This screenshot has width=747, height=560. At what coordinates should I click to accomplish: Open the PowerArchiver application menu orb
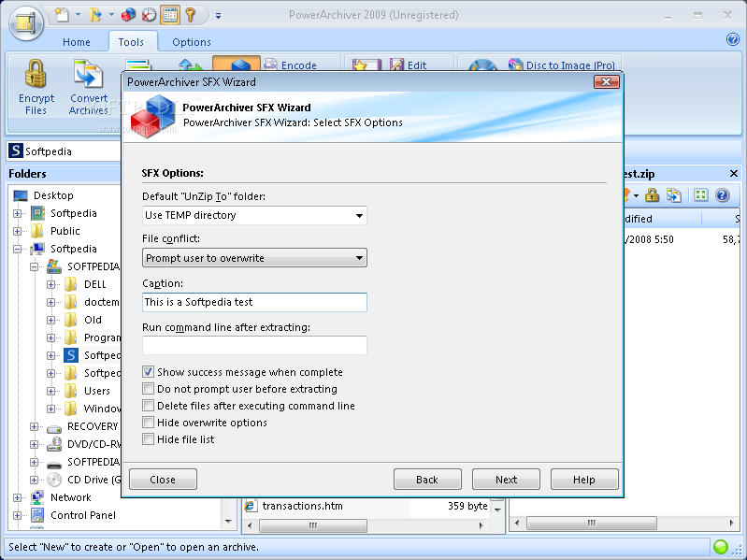coord(26,22)
